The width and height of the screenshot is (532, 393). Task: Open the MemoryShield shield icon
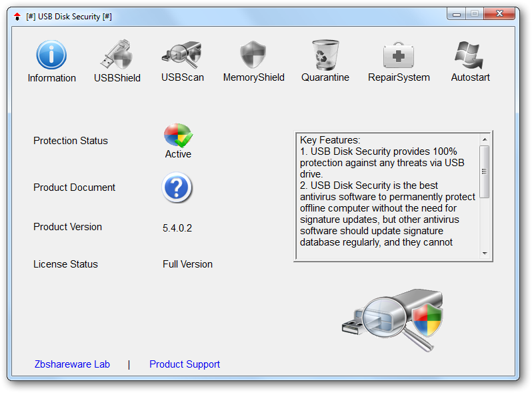(x=253, y=54)
